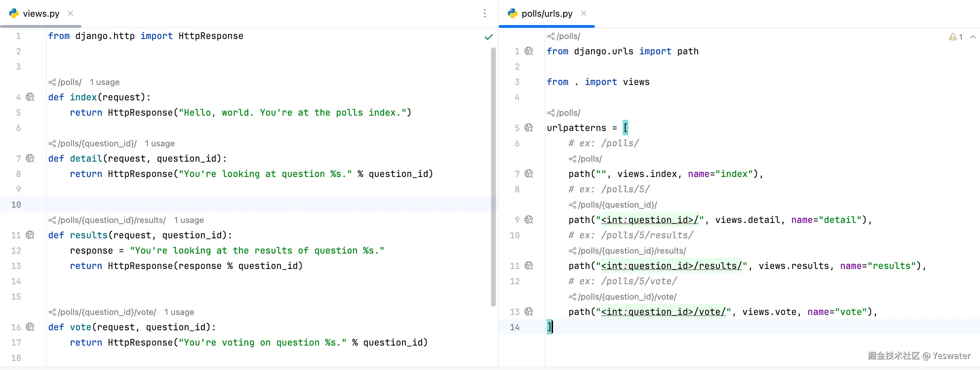Select the polls/urls.py tab
The height and width of the screenshot is (370, 980).
tap(546, 14)
